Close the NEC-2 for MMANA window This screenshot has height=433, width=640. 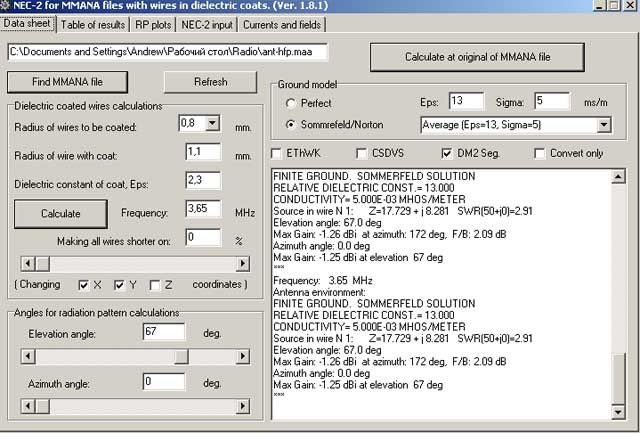pos(628,5)
